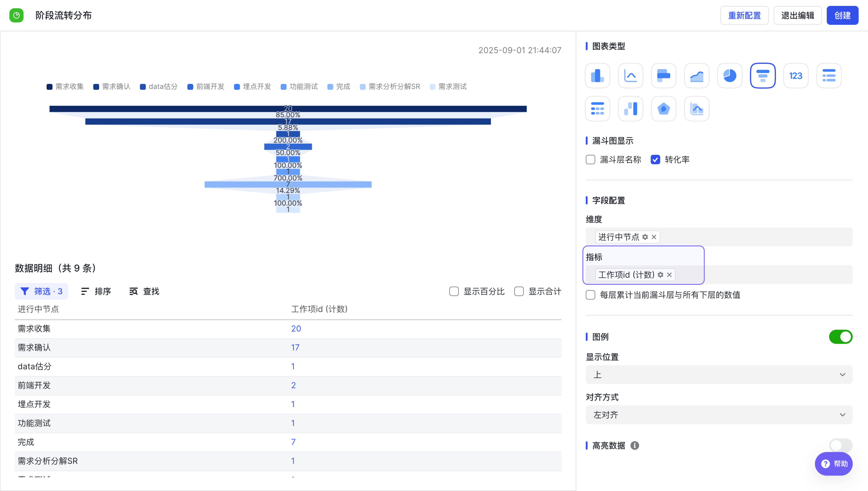Turn on the 高亮数据 switch
868x491 pixels.
click(841, 446)
